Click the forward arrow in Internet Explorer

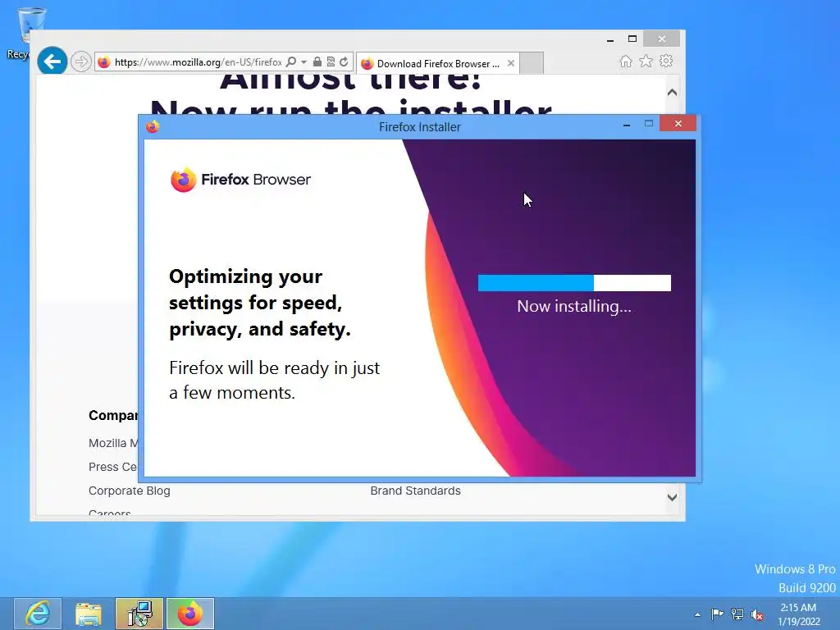pos(81,62)
